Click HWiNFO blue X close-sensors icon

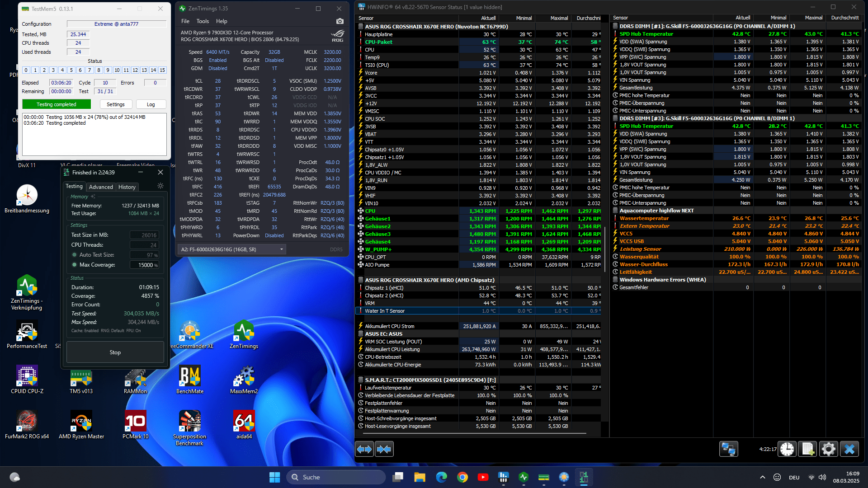[849, 449]
